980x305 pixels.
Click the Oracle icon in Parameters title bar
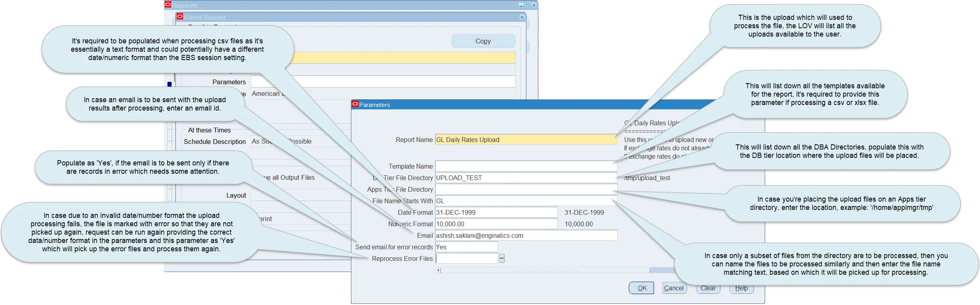pos(355,104)
